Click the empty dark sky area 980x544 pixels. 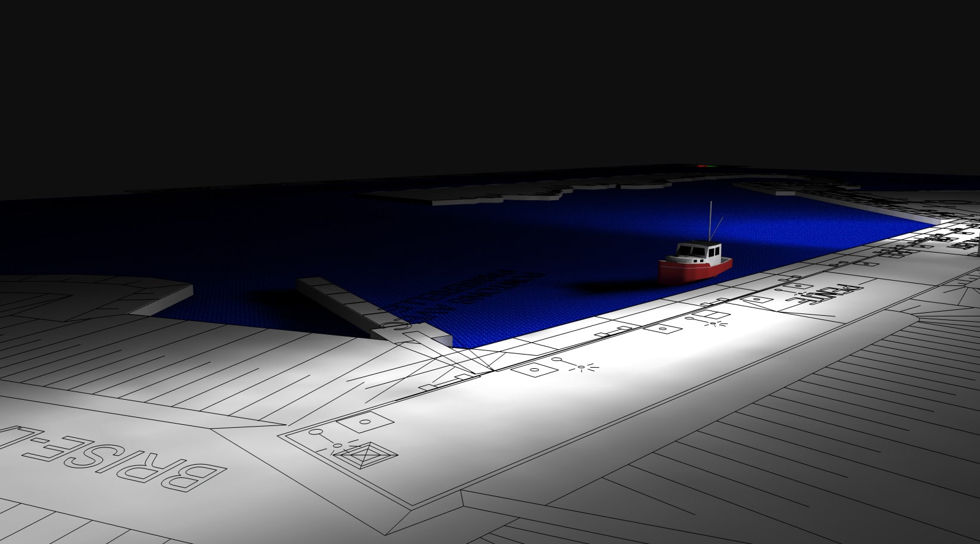pos(476,77)
